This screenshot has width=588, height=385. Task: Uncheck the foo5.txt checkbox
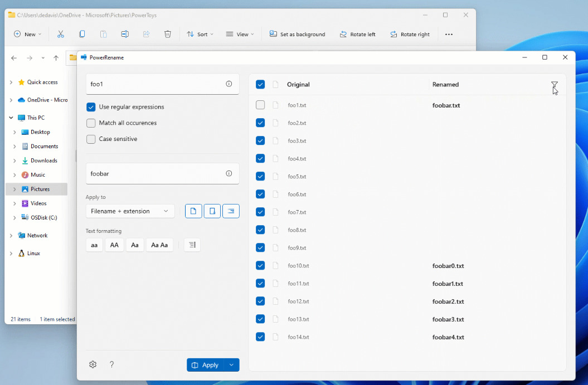point(260,176)
